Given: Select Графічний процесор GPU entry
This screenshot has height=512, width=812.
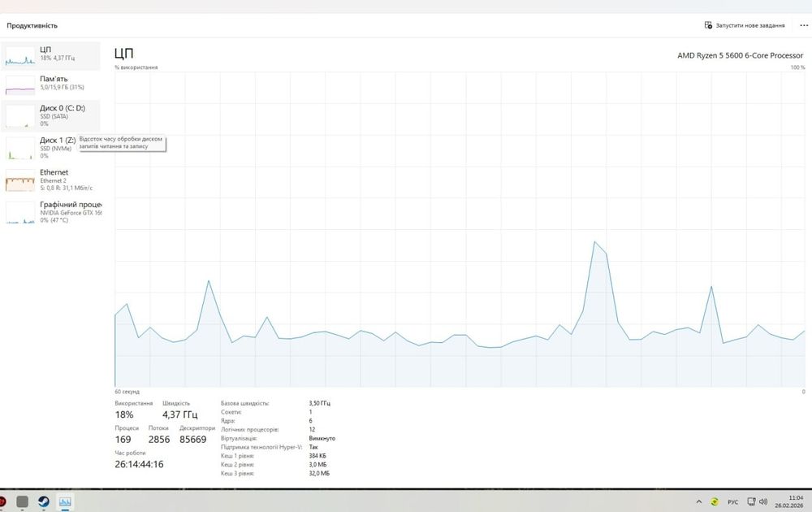Looking at the screenshot, I should pos(50,212).
